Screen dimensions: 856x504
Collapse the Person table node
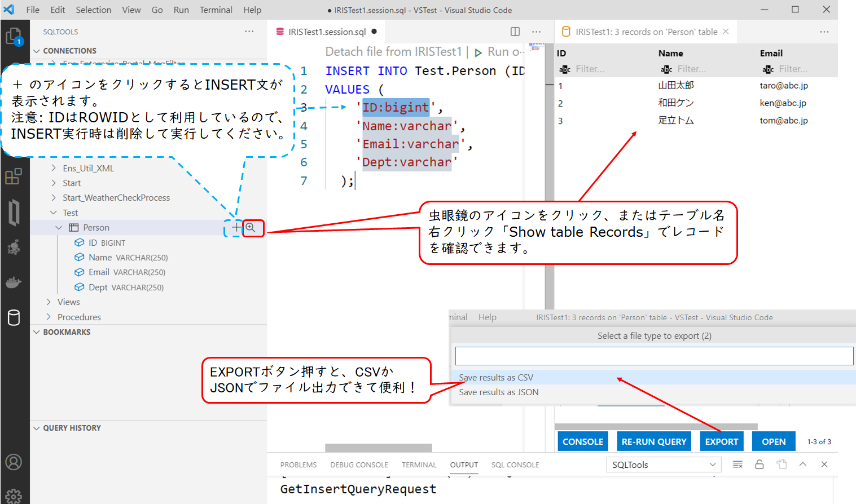[59, 227]
